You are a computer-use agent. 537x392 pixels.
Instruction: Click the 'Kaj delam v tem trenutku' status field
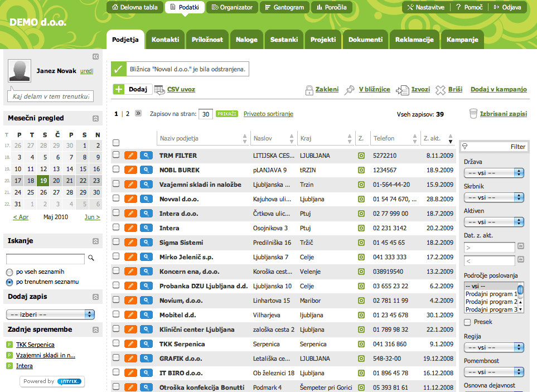coord(51,97)
